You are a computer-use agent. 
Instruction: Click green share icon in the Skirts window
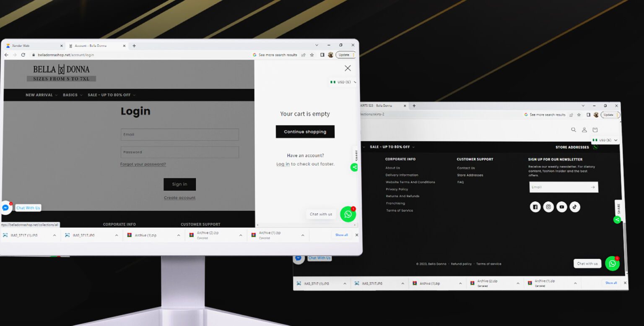tap(617, 219)
